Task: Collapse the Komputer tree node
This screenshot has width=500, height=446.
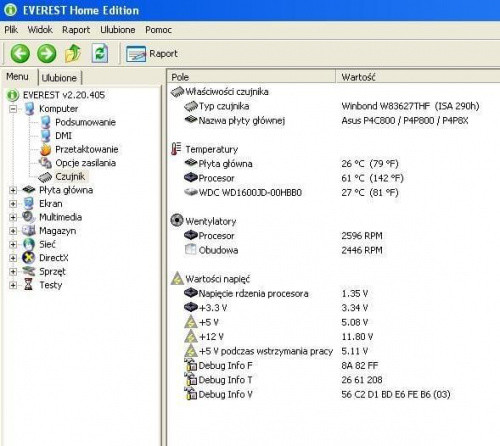Action: (13, 109)
